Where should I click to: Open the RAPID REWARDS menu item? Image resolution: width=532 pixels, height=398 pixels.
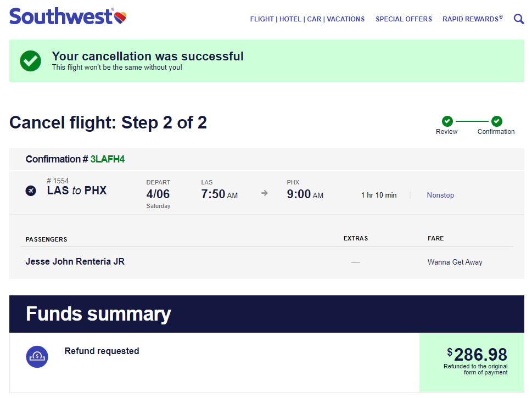(x=472, y=19)
